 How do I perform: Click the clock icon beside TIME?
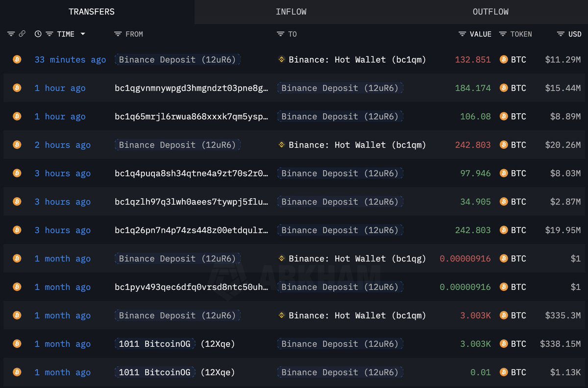click(38, 34)
